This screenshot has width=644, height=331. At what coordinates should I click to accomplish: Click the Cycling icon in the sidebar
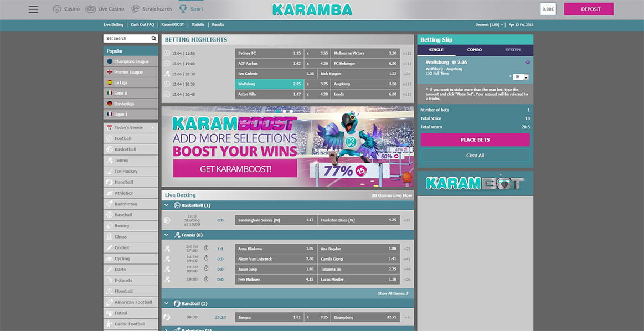110,258
